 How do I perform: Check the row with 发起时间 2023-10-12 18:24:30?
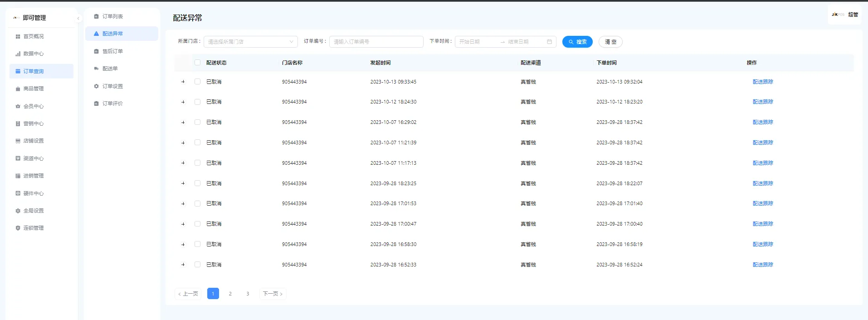point(197,102)
